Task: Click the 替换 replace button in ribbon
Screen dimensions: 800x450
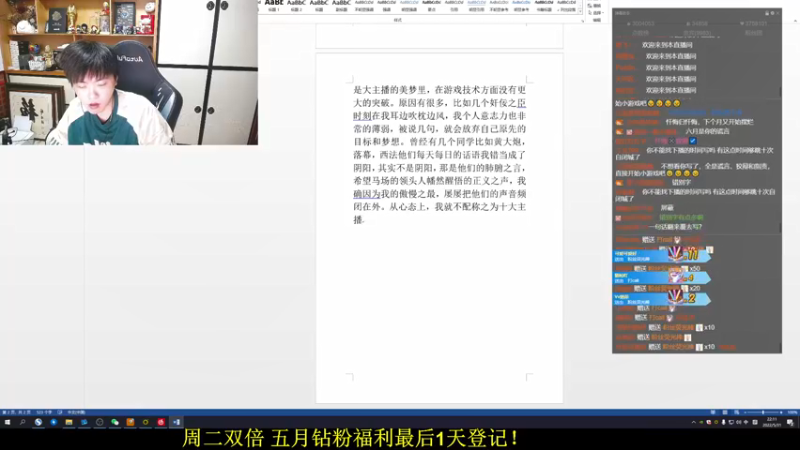Action: [x=595, y=6]
